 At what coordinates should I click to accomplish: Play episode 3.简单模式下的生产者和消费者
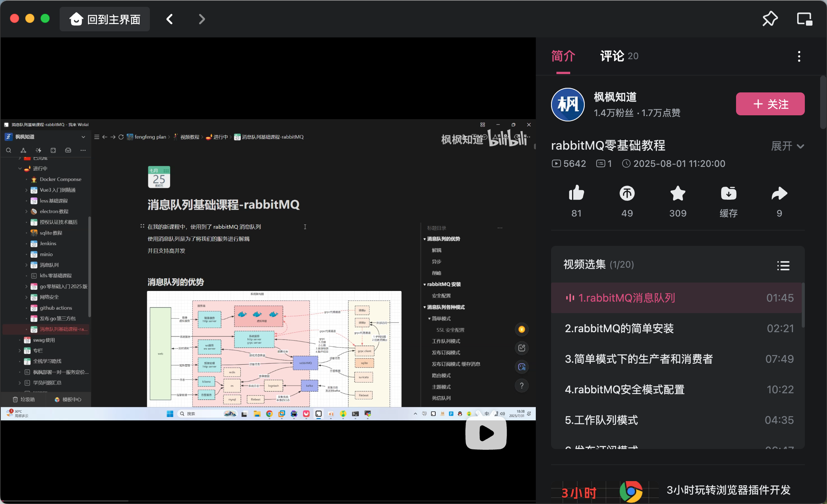(676, 359)
